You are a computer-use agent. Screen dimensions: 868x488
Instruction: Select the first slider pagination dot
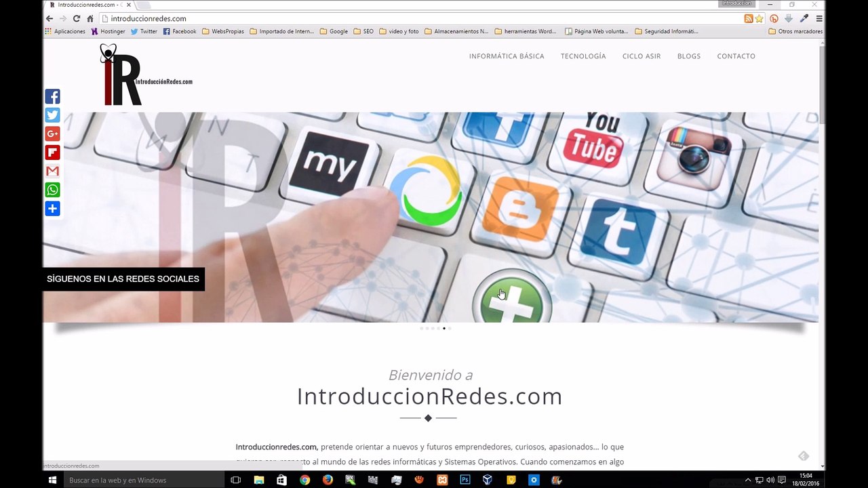[421, 328]
